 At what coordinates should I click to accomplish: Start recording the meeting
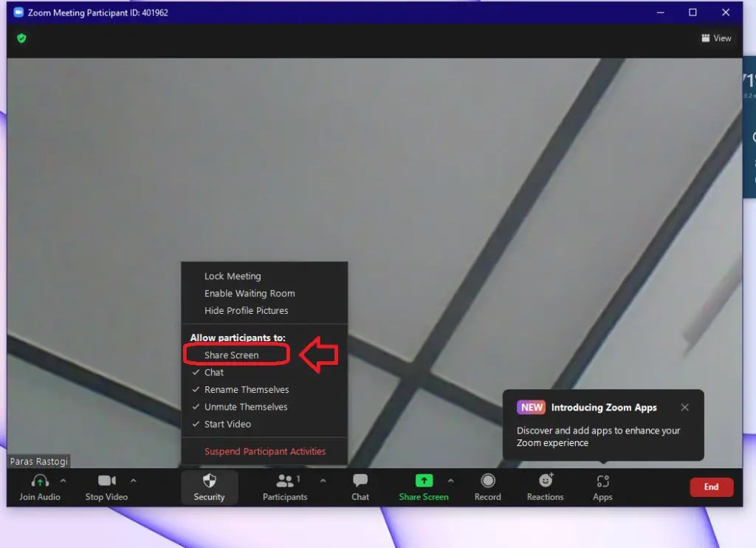[x=487, y=487]
